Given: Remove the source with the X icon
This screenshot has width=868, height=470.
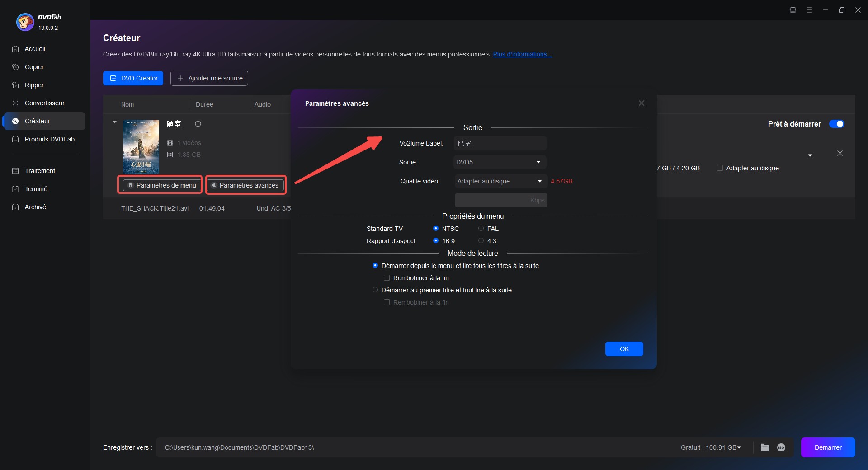Looking at the screenshot, I should coord(840,154).
